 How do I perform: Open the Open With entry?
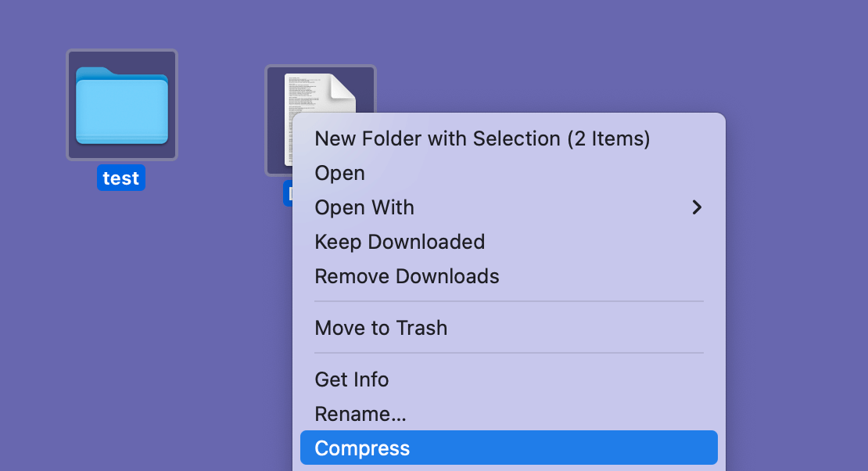[364, 207]
